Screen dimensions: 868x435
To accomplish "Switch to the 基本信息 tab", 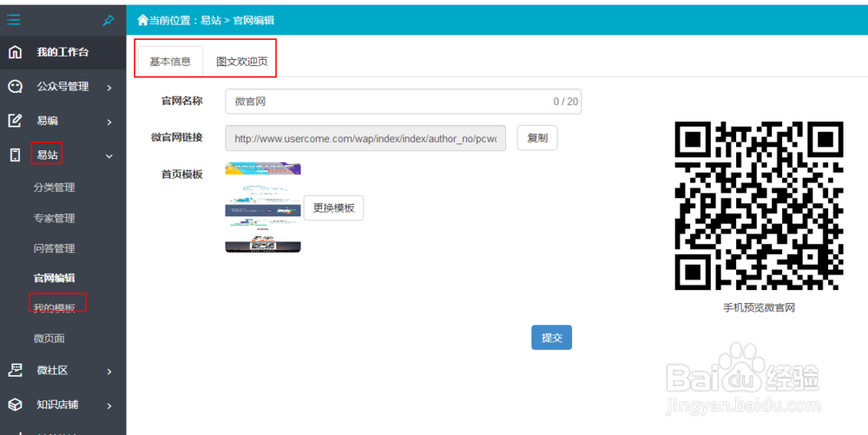I will [170, 62].
